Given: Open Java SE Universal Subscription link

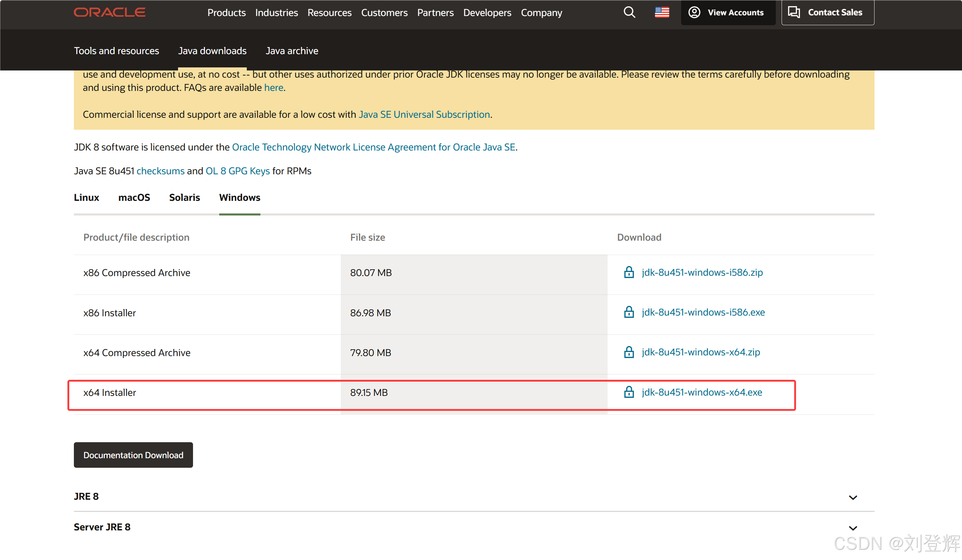Looking at the screenshot, I should [424, 114].
